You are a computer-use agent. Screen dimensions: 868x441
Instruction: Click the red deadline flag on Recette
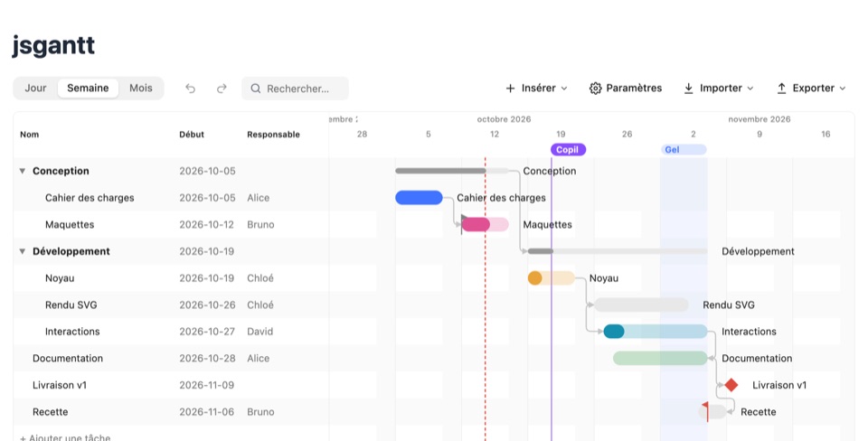click(x=705, y=412)
